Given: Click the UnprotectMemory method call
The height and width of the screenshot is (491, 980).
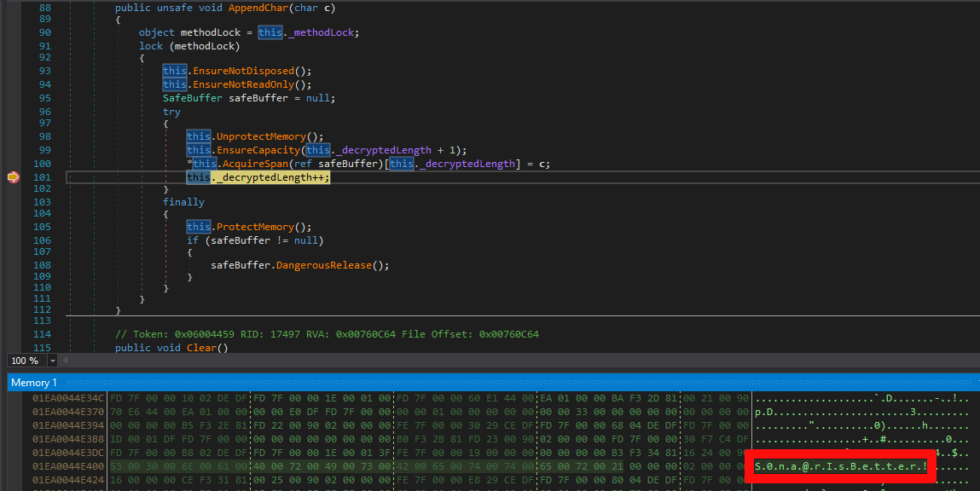Looking at the screenshot, I should click(x=266, y=136).
